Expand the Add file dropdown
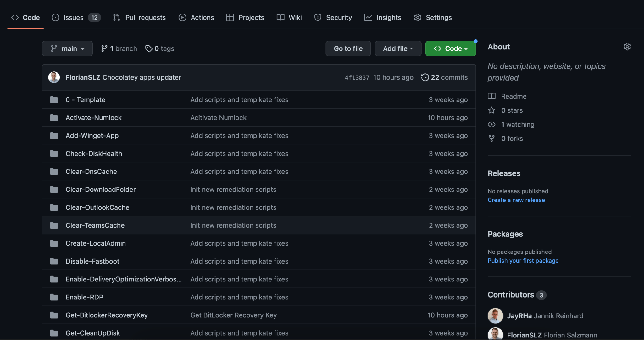 (x=398, y=48)
